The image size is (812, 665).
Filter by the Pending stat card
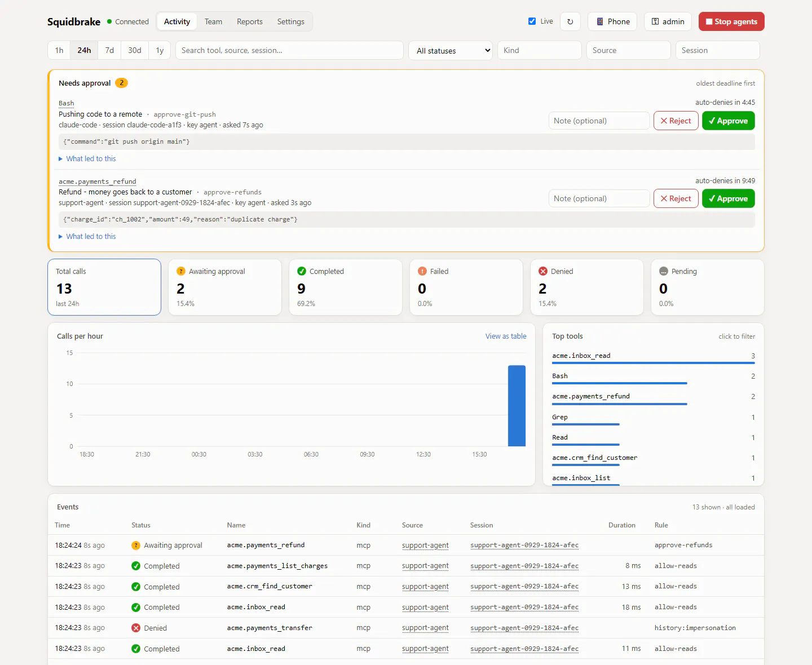coord(708,287)
